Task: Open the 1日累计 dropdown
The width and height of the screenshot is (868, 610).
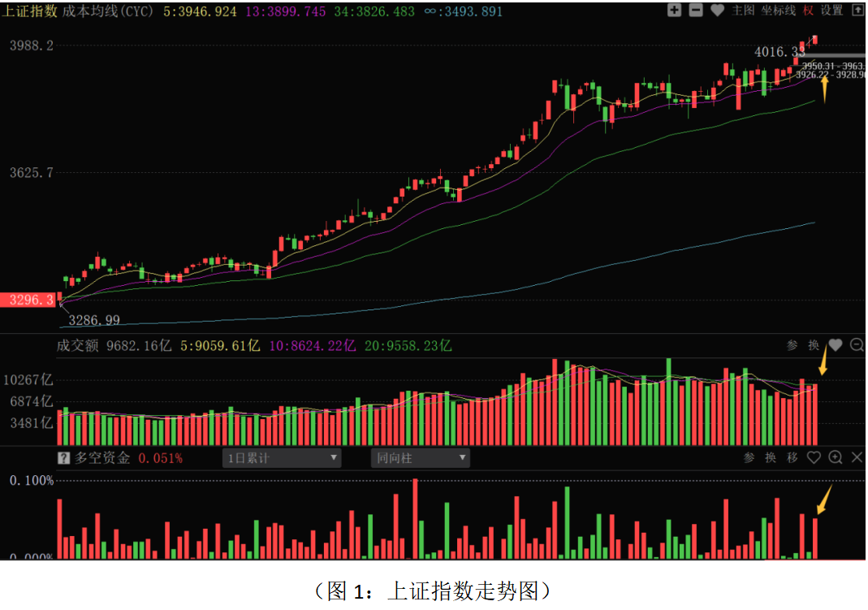Action: pyautogui.click(x=282, y=458)
